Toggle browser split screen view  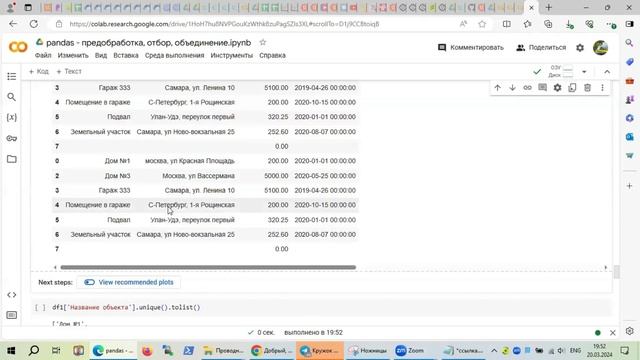coord(507,24)
